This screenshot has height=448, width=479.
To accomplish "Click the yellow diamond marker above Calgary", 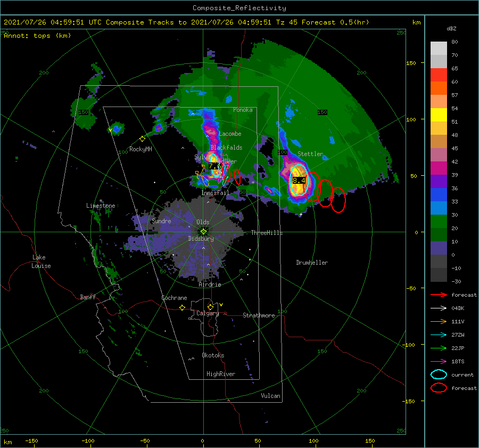I will (210, 307).
